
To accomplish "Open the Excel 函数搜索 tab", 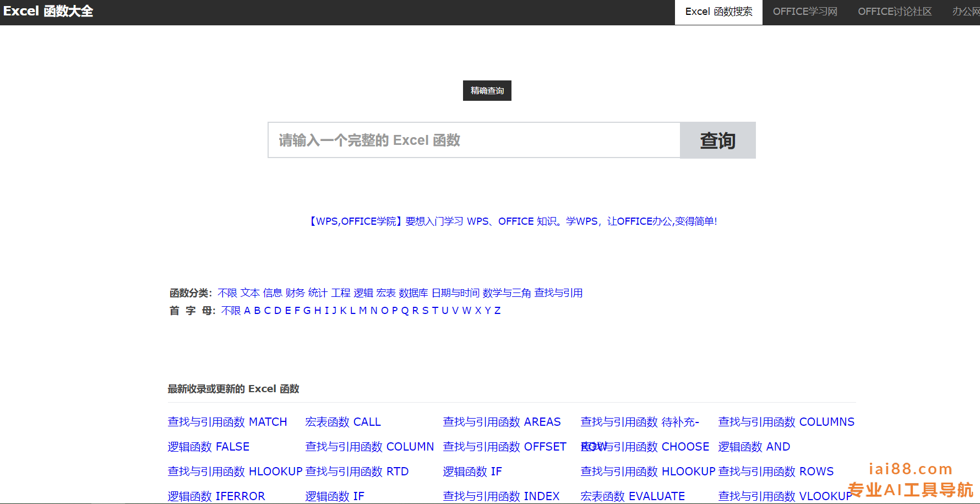I will [x=718, y=12].
